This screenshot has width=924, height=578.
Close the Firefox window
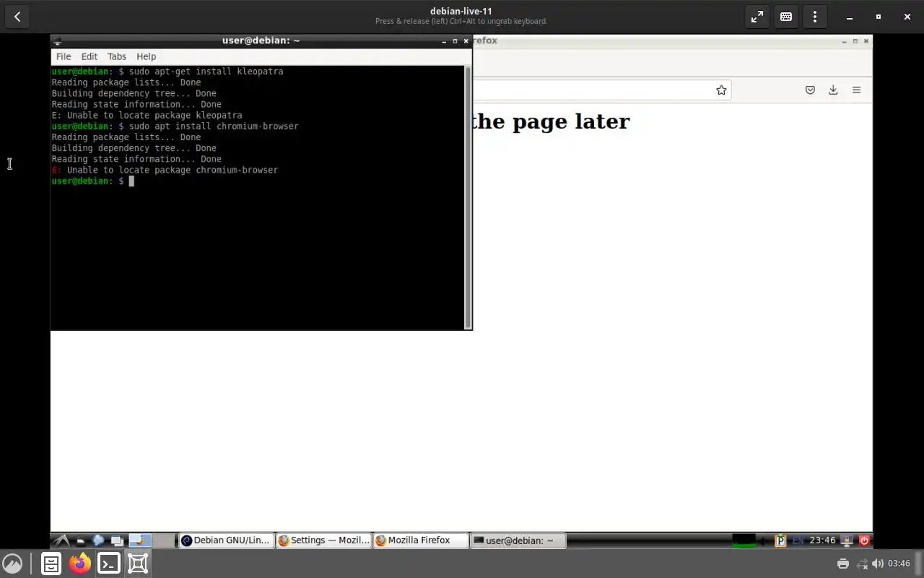pyautogui.click(x=866, y=41)
